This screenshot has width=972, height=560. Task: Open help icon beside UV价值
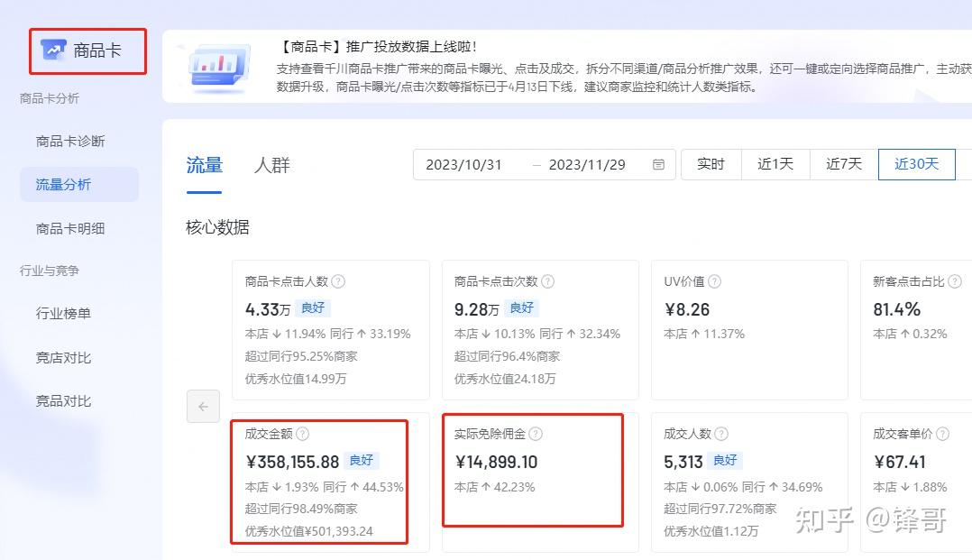click(714, 281)
